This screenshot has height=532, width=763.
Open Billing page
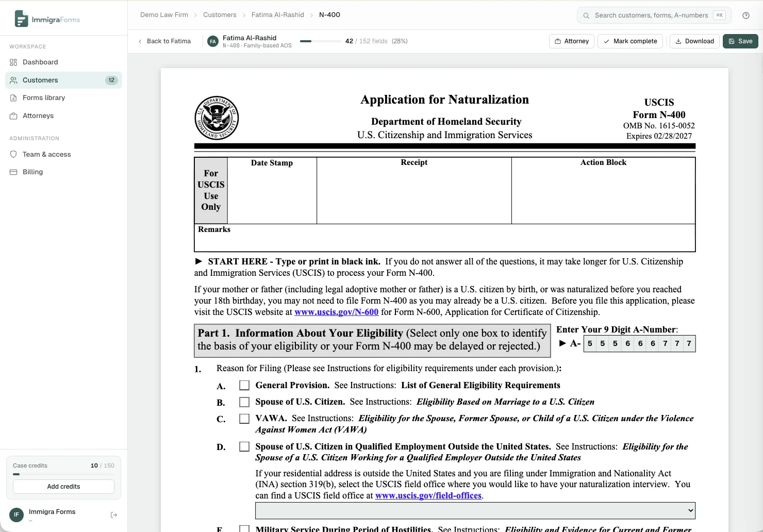click(x=63, y=172)
